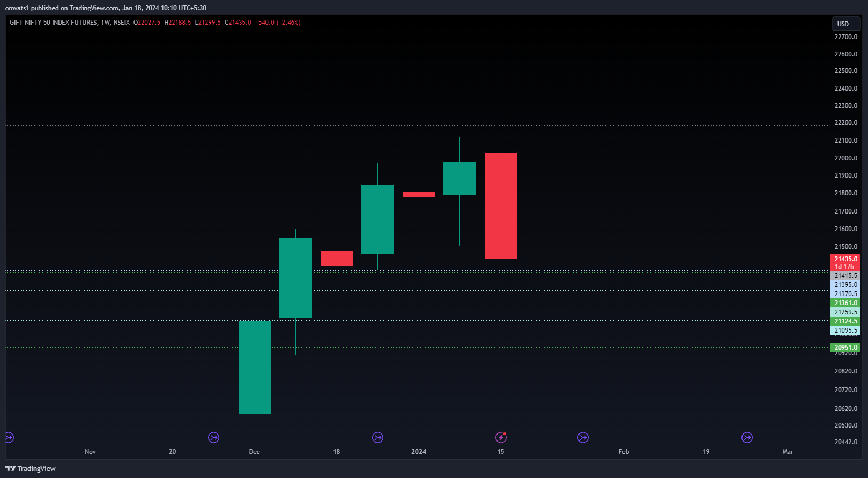Open event icon between 15 and Feb labels

click(583, 438)
